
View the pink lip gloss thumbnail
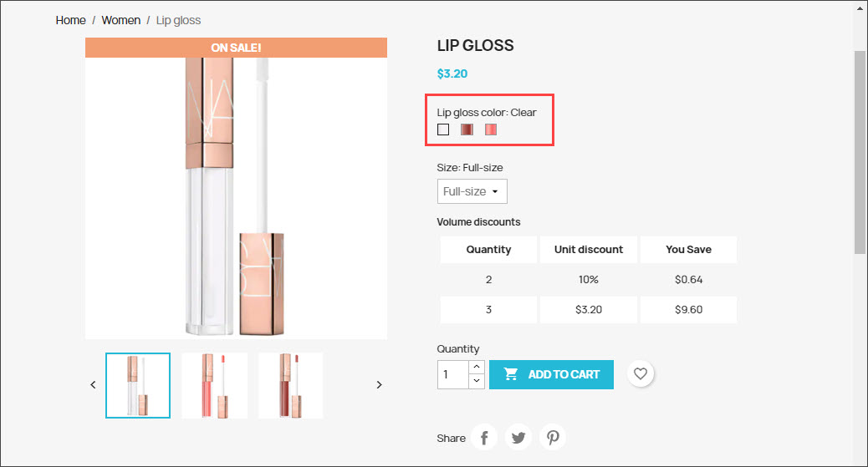(214, 385)
